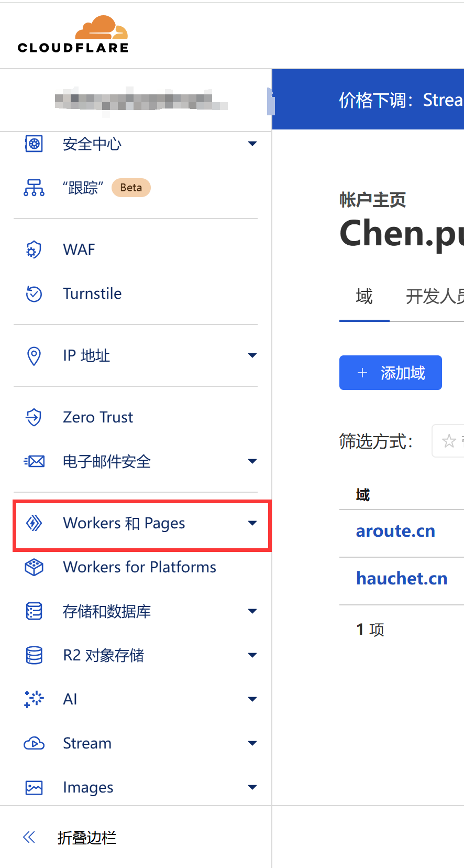
Task: Click the Images picture icon
Action: pos(34,787)
